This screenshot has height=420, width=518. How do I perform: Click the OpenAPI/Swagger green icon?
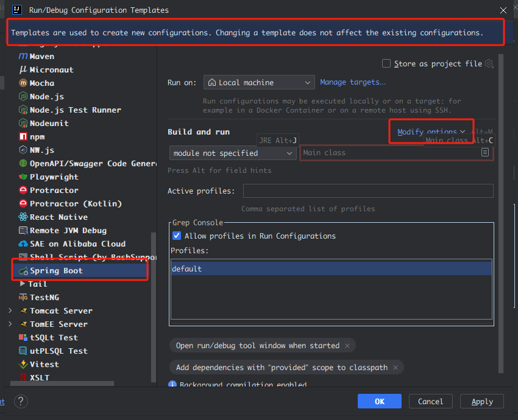click(x=23, y=163)
